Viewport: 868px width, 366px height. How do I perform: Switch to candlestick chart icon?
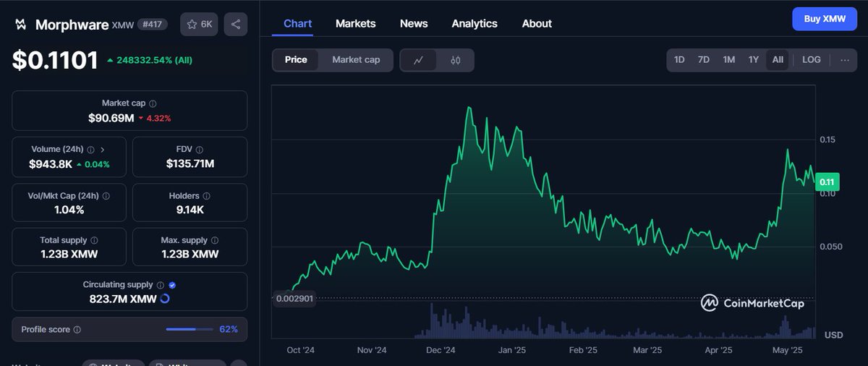456,60
